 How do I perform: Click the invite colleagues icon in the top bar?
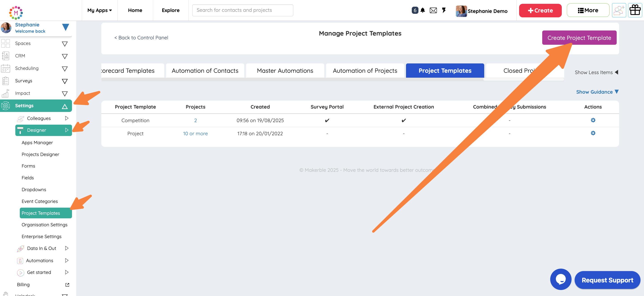[x=619, y=10]
